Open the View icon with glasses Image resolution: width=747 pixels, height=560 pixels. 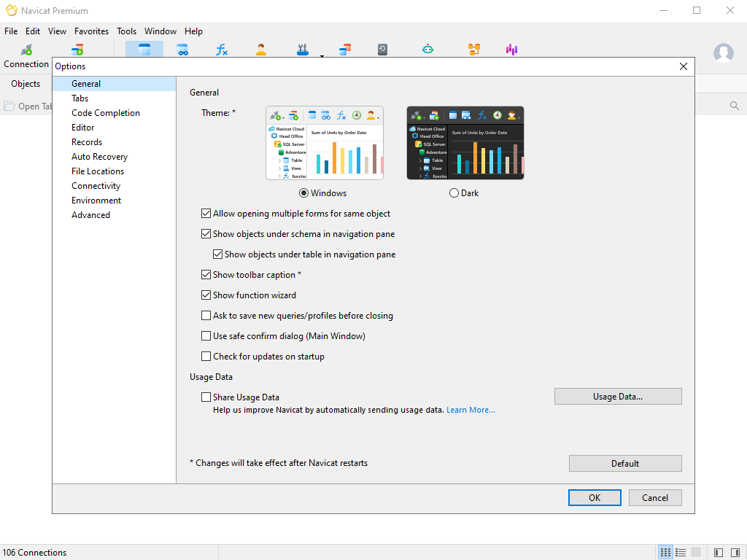tap(182, 50)
